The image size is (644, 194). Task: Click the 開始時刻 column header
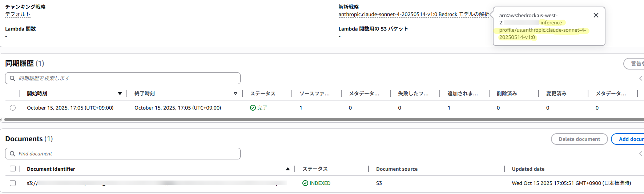pos(37,94)
